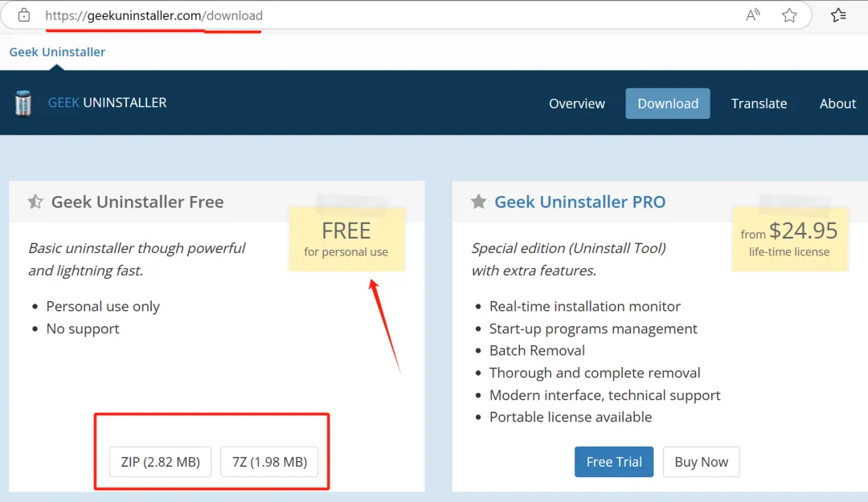Click 'Special edition (Uninstall Tool)' description
Screen dimensions: 868x502
(x=568, y=248)
